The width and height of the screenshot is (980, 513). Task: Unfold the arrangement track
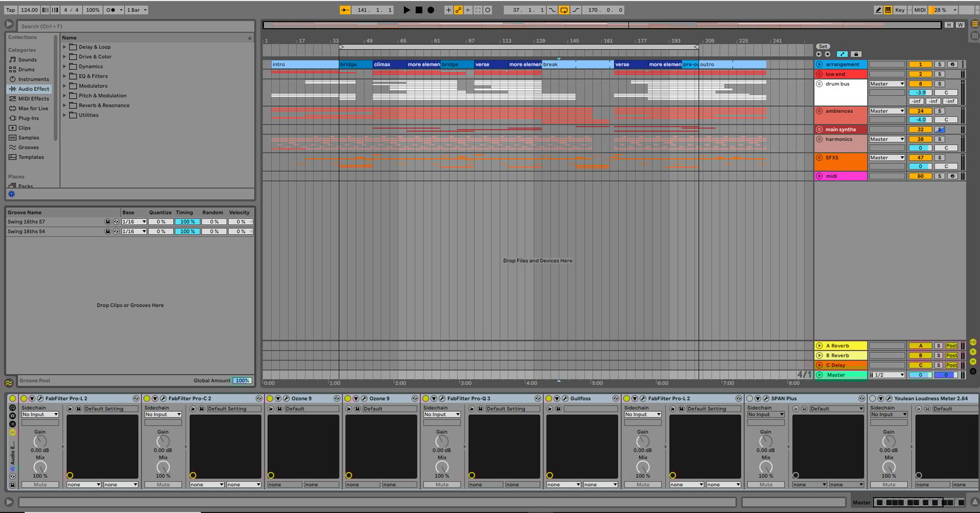pos(819,65)
